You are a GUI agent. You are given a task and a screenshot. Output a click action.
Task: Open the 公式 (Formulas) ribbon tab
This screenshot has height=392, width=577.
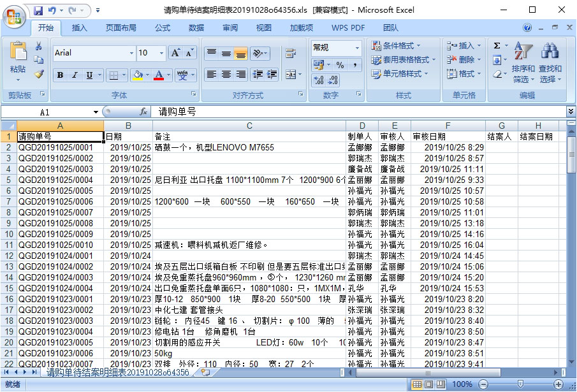pos(163,28)
